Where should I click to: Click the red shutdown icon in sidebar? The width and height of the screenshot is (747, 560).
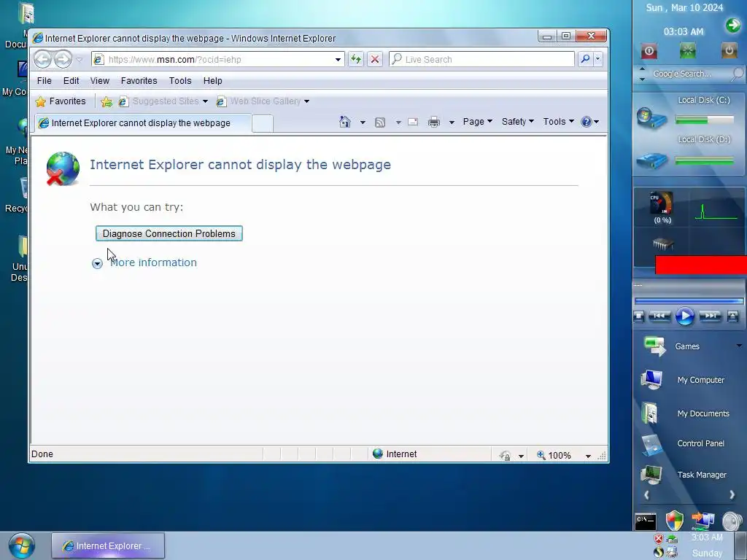(649, 51)
